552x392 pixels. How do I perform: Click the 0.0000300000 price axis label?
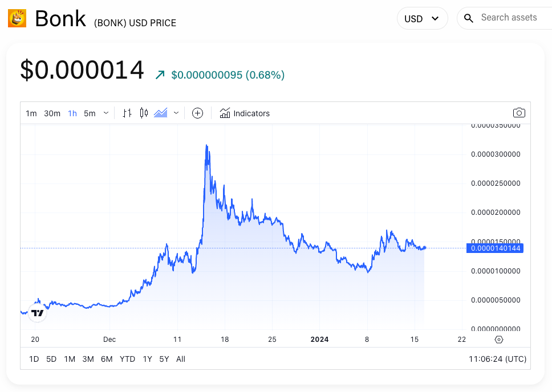496,154
